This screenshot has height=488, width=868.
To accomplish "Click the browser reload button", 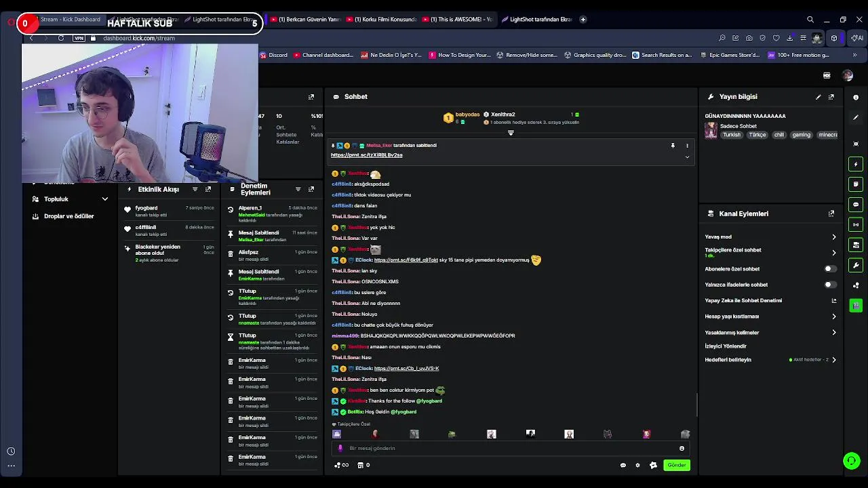I will click(x=61, y=38).
